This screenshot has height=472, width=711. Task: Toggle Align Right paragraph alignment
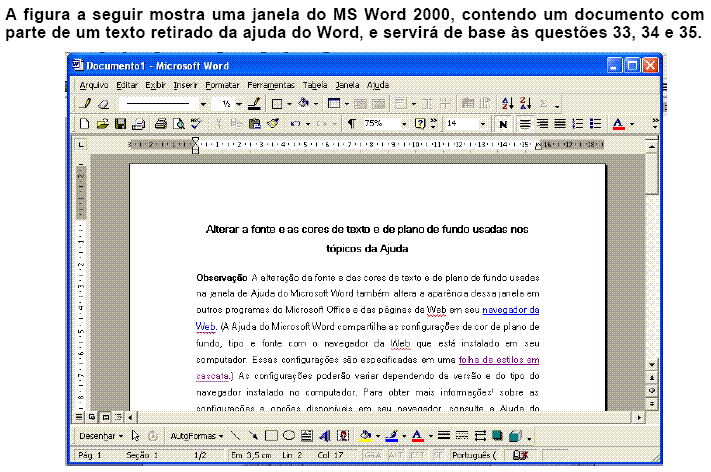pos(542,124)
